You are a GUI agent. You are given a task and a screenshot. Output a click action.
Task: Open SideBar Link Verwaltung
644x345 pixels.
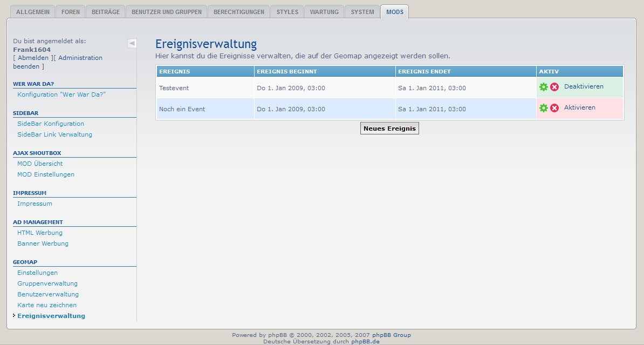click(54, 134)
